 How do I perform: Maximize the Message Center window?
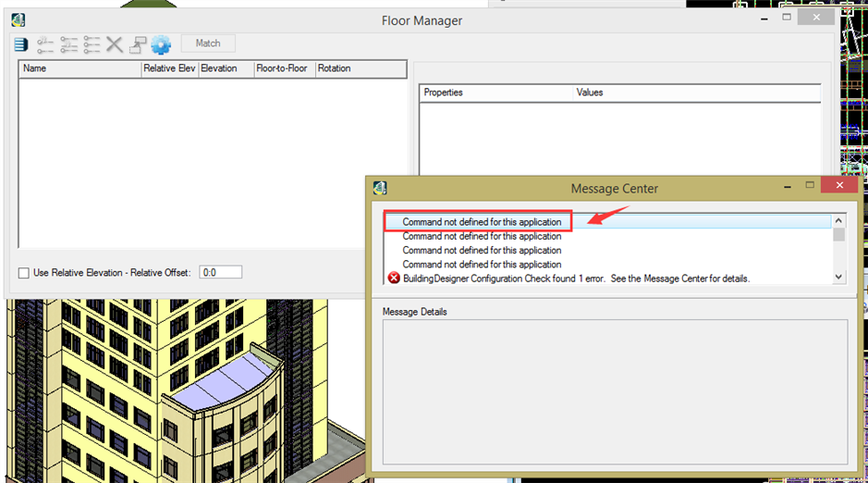[x=810, y=185]
